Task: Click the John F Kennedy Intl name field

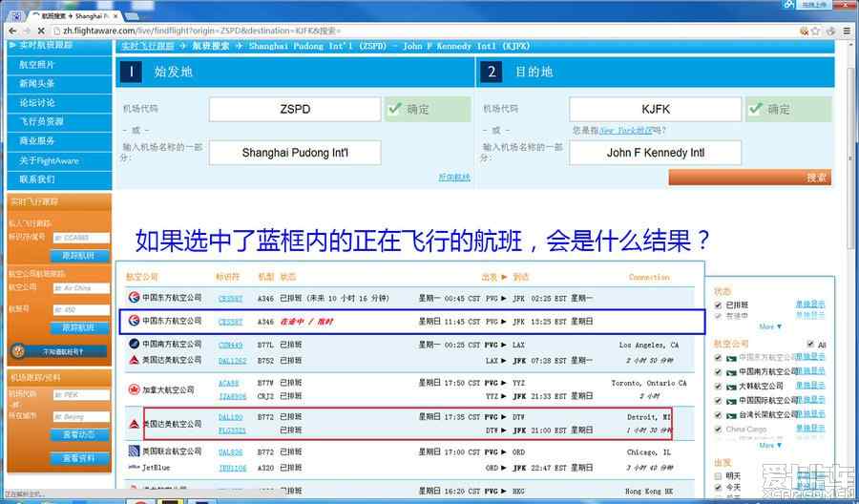Action: [x=655, y=153]
